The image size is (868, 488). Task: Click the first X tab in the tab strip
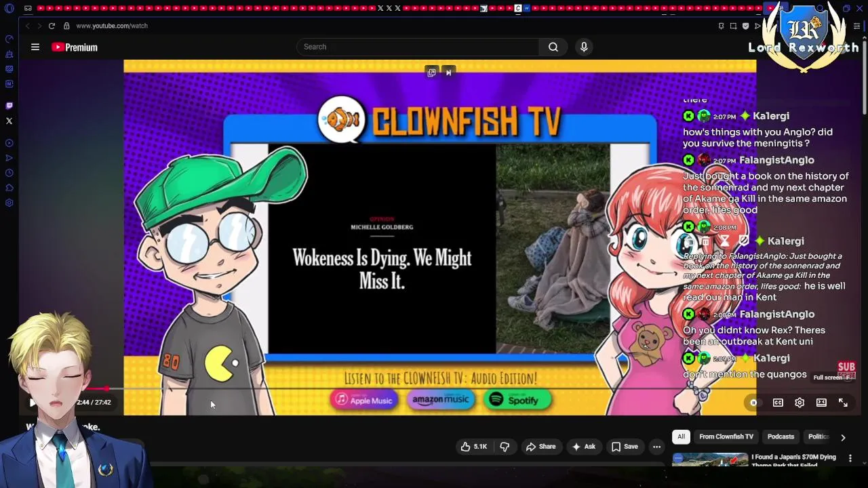pos(380,8)
